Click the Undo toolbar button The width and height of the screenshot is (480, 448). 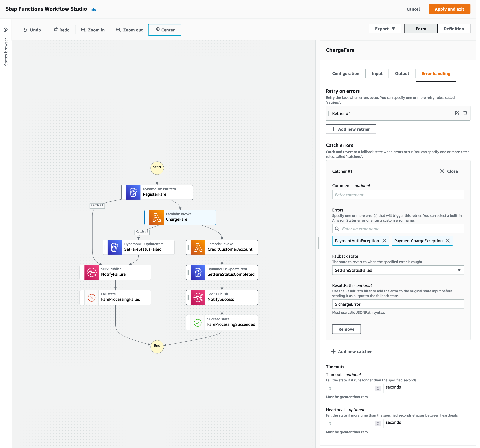click(x=32, y=30)
